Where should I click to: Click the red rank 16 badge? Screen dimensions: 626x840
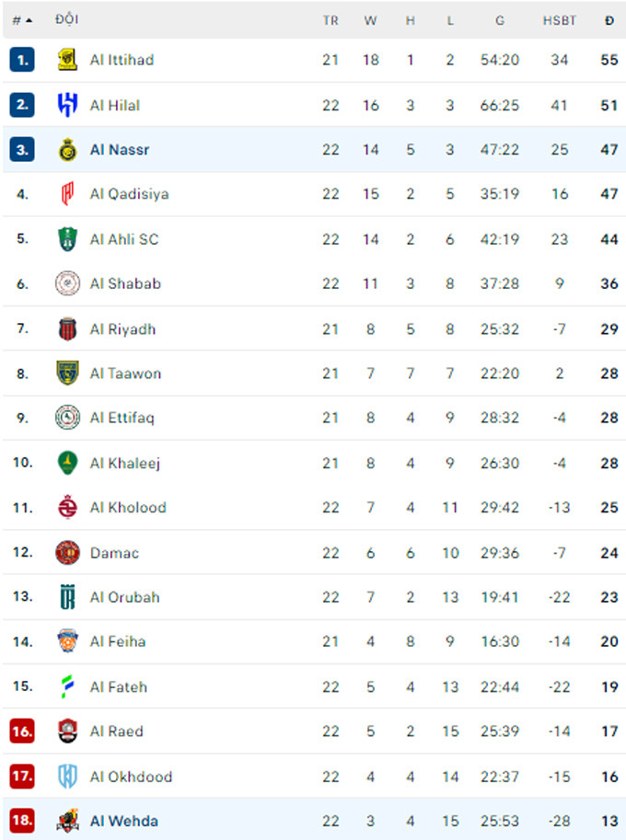click(x=22, y=731)
